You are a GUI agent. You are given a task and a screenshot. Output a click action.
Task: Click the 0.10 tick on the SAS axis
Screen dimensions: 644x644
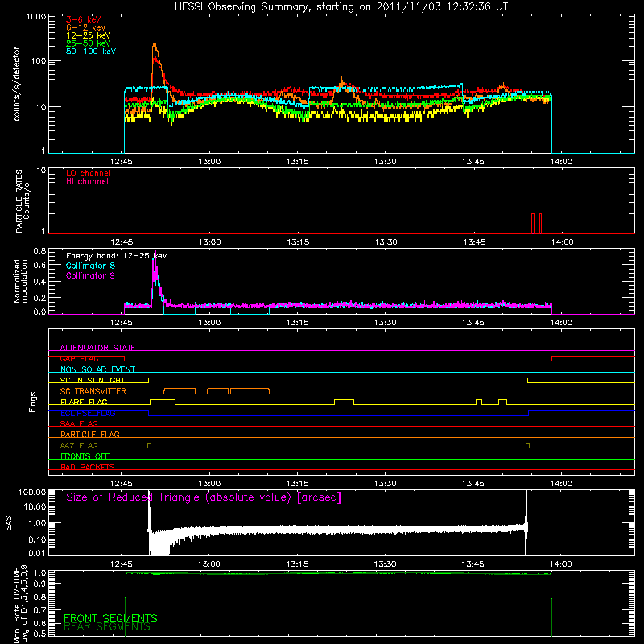(x=37, y=539)
